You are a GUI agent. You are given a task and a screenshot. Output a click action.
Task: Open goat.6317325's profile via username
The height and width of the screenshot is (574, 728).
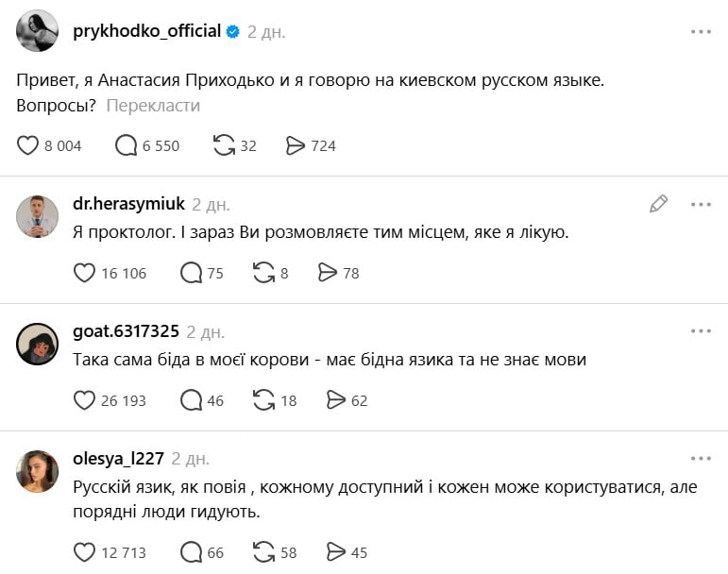point(126,331)
